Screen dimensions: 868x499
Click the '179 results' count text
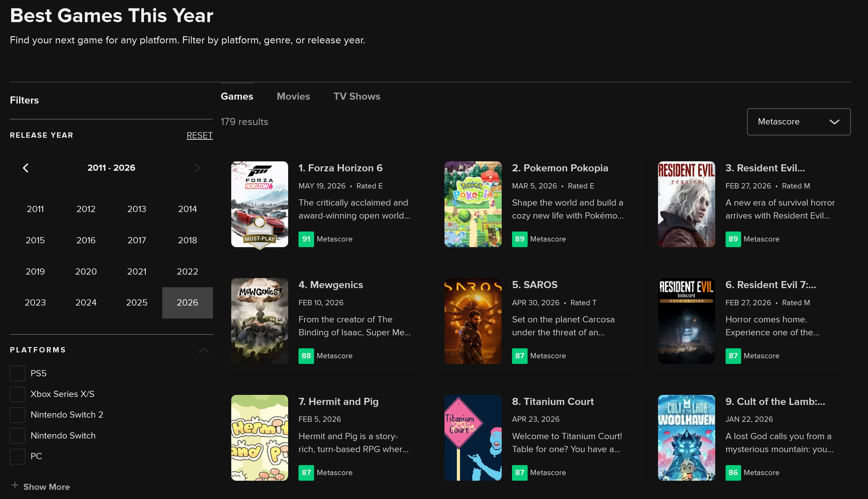pos(244,122)
